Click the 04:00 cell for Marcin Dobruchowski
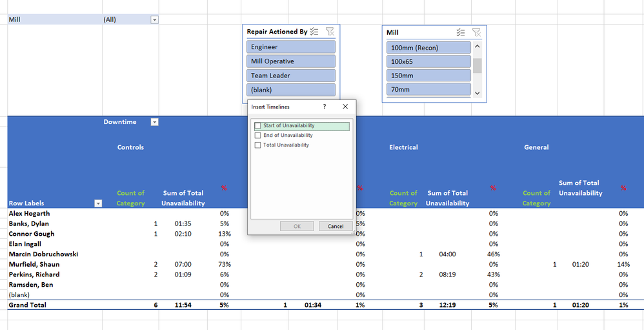 click(447, 254)
